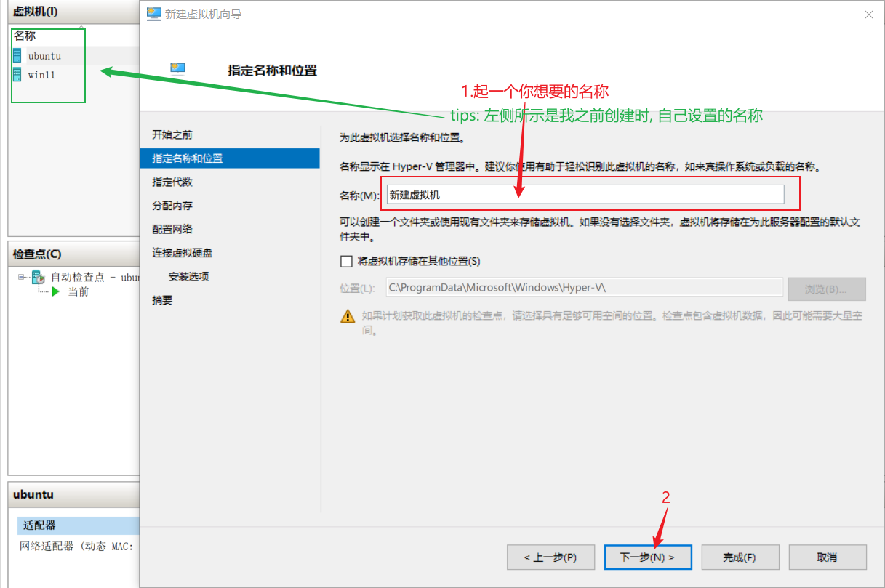Click the 名称(M) text input field
This screenshot has height=588, width=885.
585,194
